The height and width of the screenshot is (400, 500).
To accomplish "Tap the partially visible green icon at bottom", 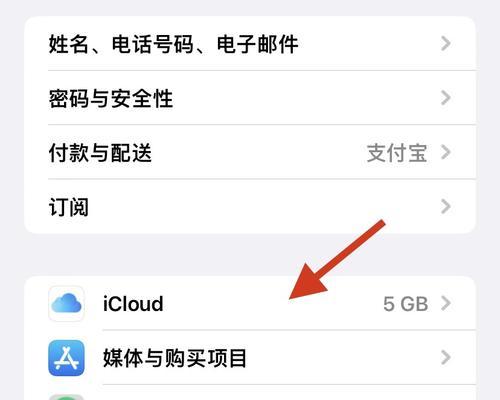I will [66, 397].
